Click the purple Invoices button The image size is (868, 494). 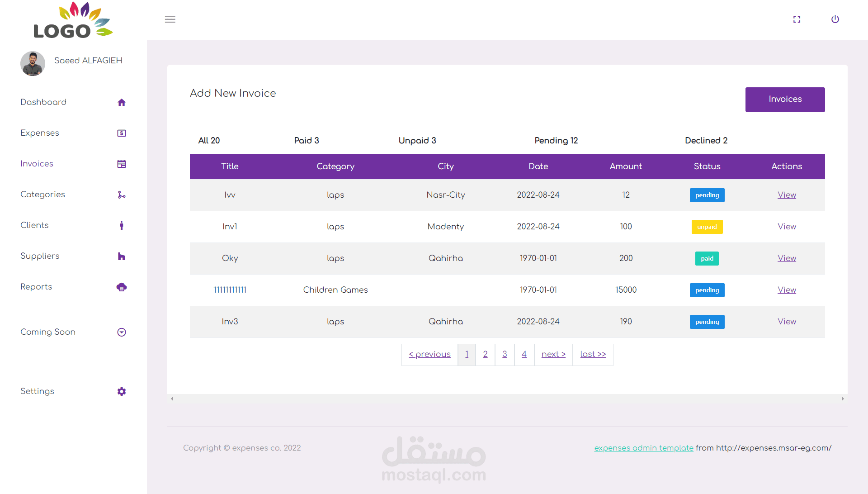coord(785,100)
